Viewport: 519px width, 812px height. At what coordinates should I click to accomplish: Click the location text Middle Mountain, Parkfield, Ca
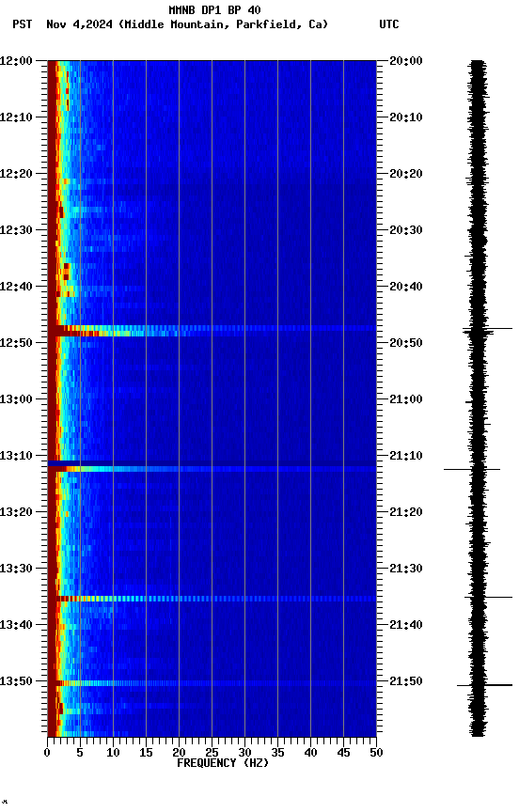click(x=223, y=24)
